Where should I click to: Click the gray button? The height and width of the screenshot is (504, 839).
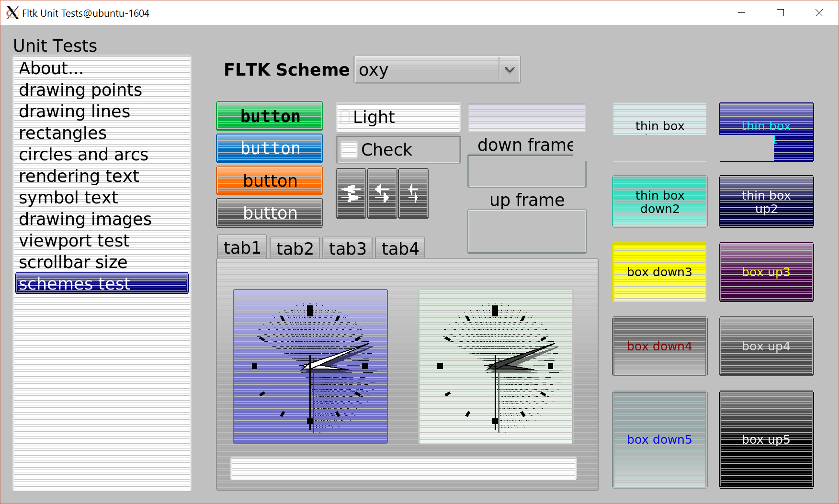[x=270, y=213]
